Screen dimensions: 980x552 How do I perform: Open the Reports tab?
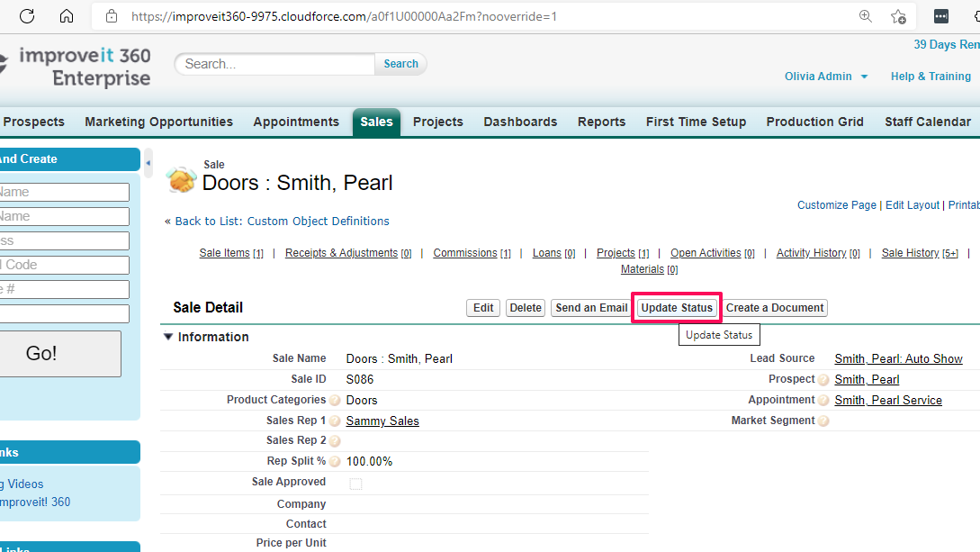coord(602,122)
